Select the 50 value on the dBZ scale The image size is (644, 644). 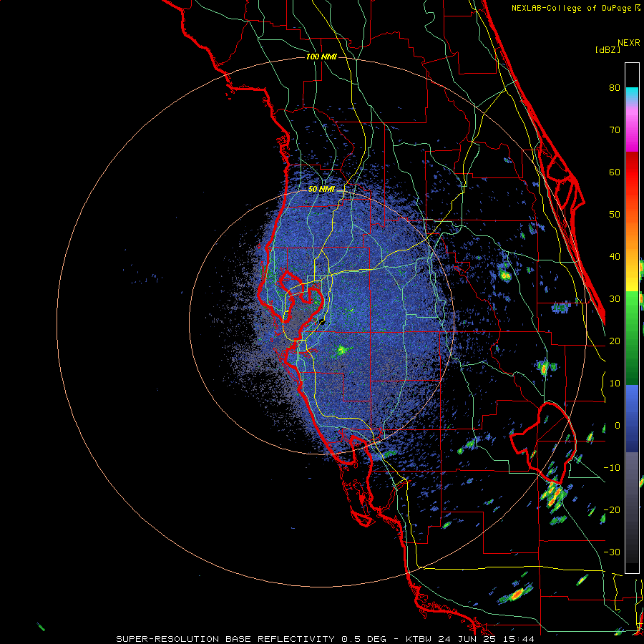click(615, 215)
